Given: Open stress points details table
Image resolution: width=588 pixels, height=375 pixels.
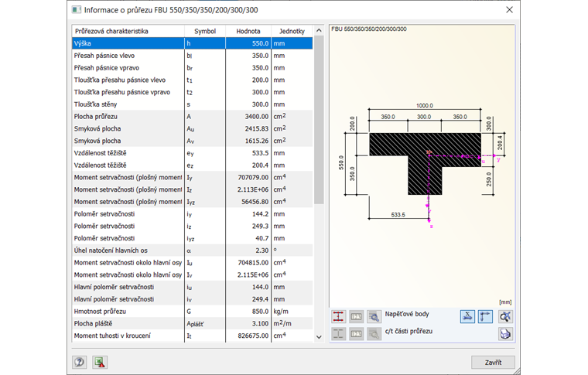Looking at the screenshot, I should pyautogui.click(x=374, y=315).
